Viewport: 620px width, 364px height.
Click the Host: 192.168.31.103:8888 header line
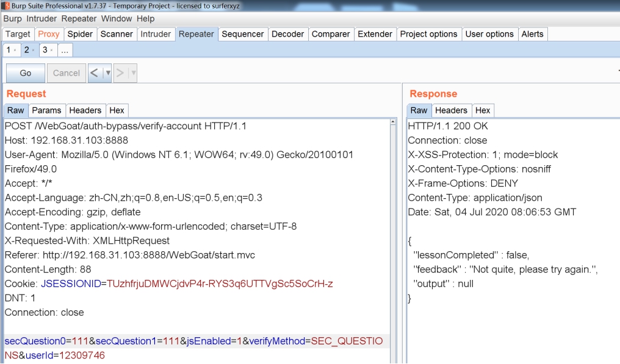(67, 140)
